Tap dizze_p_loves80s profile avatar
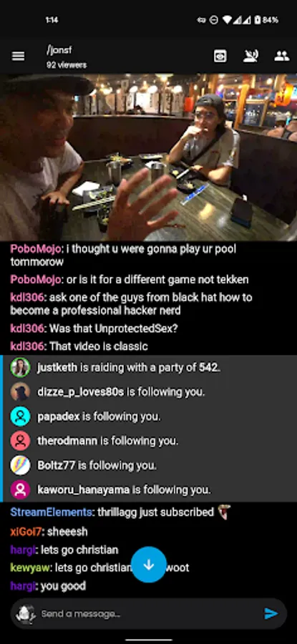Image resolution: width=297 pixels, height=644 pixels. point(20,392)
